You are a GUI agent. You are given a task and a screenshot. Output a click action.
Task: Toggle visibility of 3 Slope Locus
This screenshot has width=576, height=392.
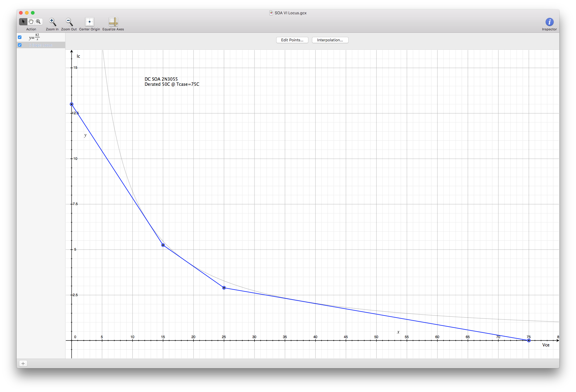coord(20,45)
